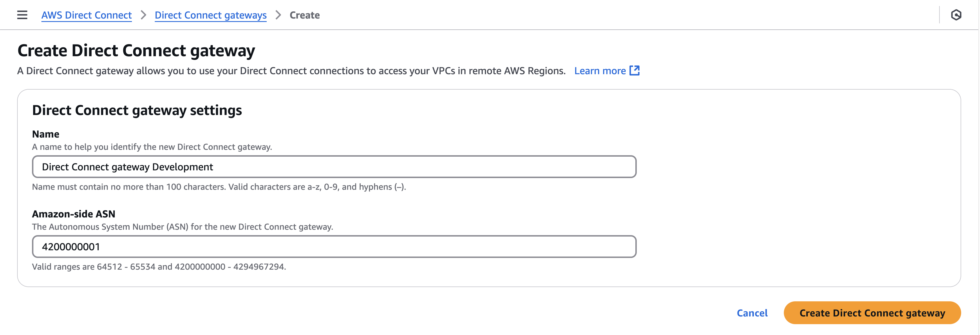Click the chevron after AWS Direct Connect breadcrumb
The width and height of the screenshot is (980, 335).
pyautogui.click(x=143, y=15)
